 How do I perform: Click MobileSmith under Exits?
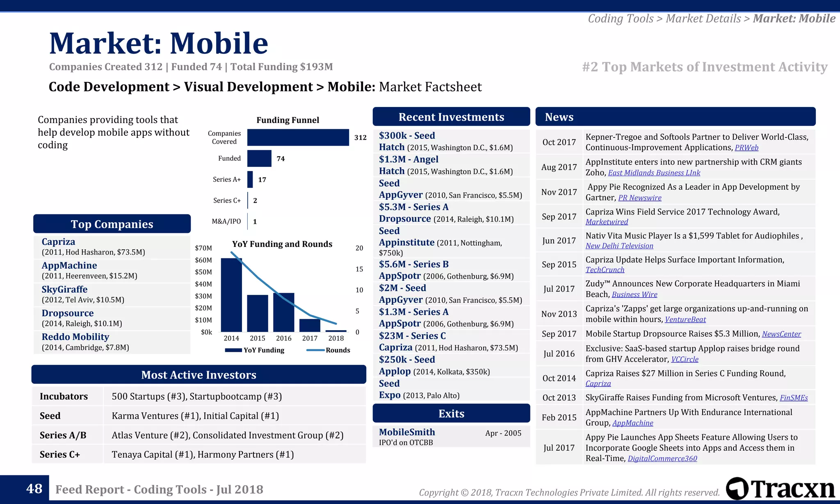(406, 432)
